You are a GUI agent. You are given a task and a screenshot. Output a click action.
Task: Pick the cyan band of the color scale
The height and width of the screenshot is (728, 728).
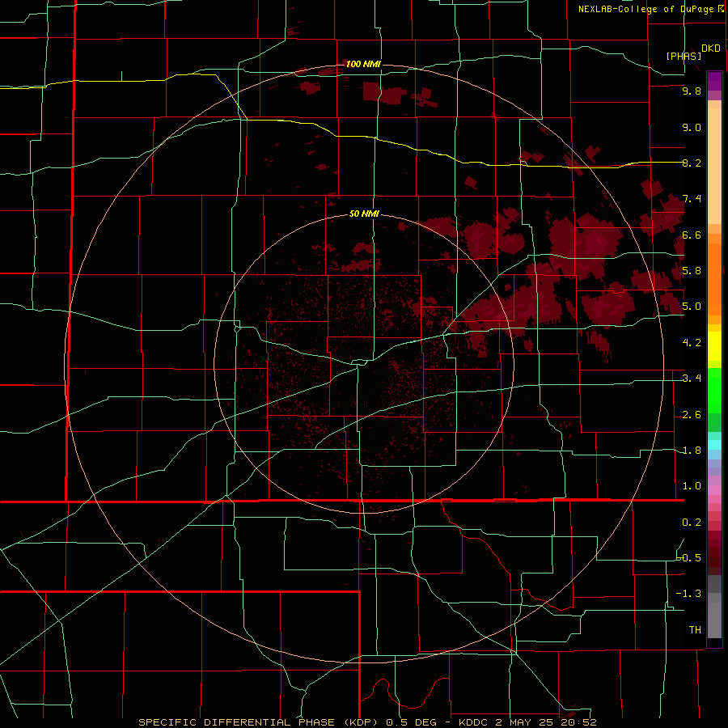coord(714,445)
